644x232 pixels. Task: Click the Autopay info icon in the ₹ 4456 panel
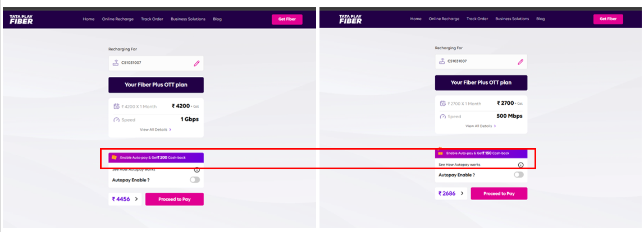click(197, 170)
